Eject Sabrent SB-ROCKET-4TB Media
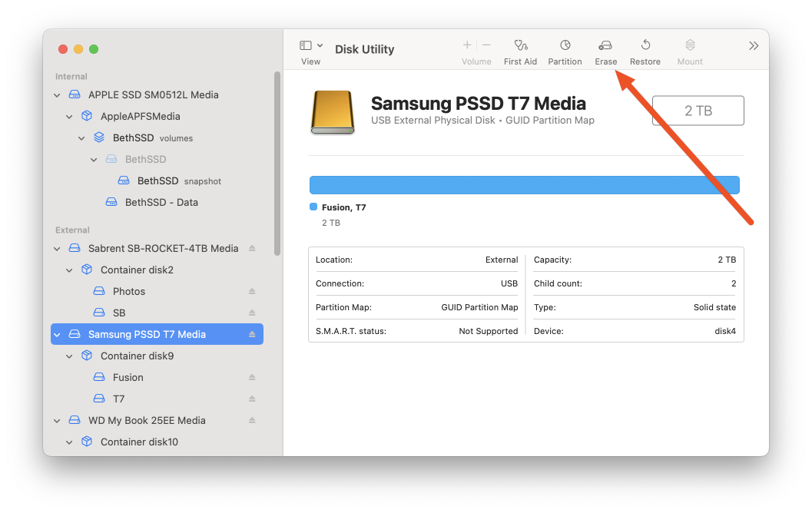Screen dimensions: 812x513 252,249
